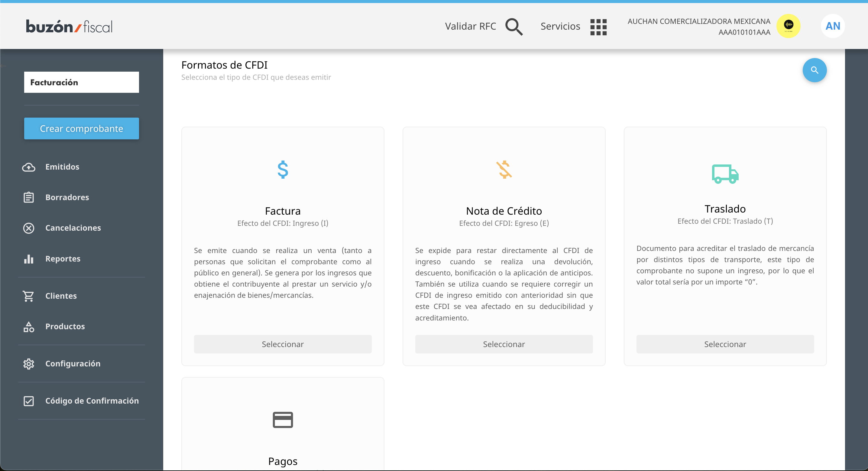Click the Emitidos cloud upload icon
This screenshot has width=868, height=471.
click(x=29, y=167)
